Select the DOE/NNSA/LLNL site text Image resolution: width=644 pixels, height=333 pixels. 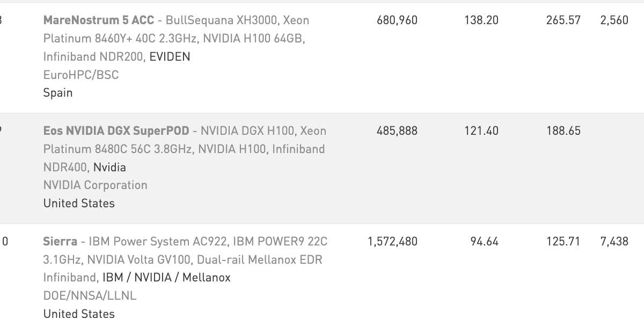pos(90,296)
